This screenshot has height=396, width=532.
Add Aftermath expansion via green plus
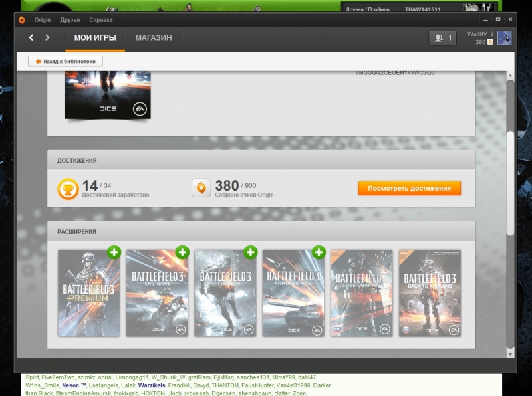[251, 252]
